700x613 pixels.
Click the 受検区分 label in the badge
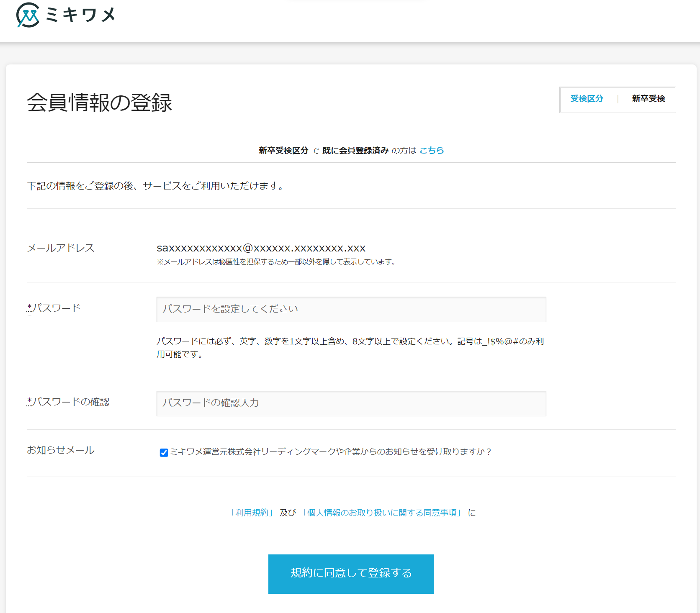pyautogui.click(x=587, y=99)
